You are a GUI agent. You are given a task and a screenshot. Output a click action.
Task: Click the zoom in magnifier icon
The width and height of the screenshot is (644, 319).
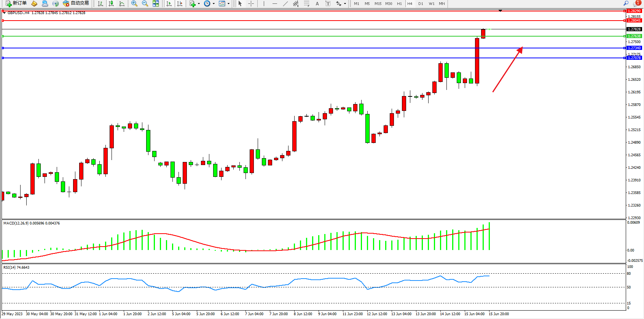[134, 3]
